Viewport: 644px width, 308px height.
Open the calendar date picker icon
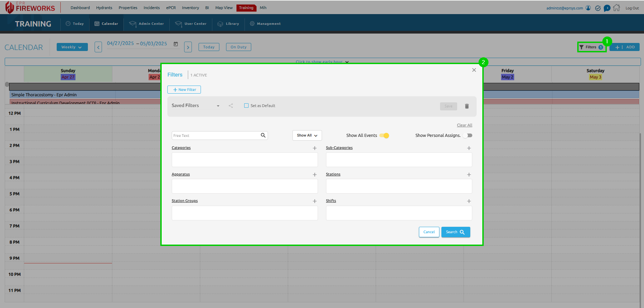176,44
